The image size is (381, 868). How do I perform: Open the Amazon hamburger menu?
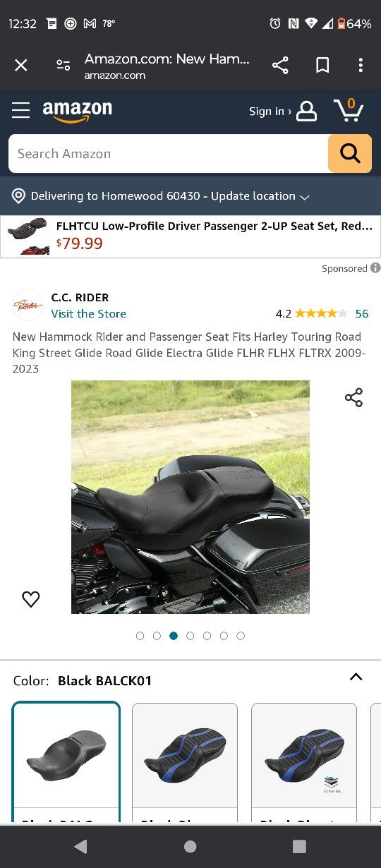20,111
